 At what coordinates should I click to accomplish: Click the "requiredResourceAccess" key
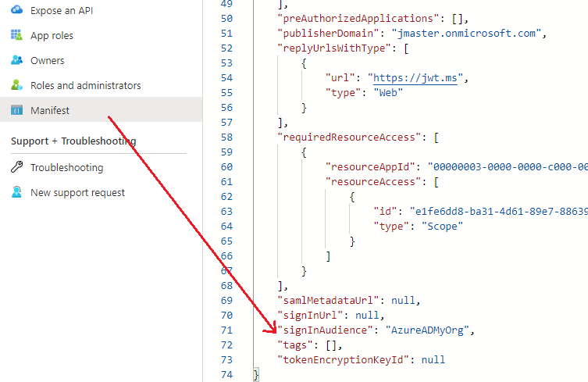click(349, 137)
